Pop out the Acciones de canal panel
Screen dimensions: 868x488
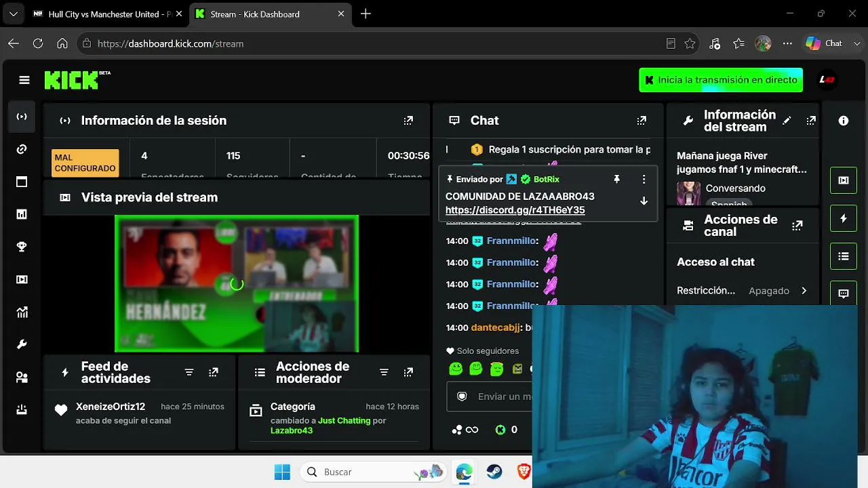click(797, 226)
